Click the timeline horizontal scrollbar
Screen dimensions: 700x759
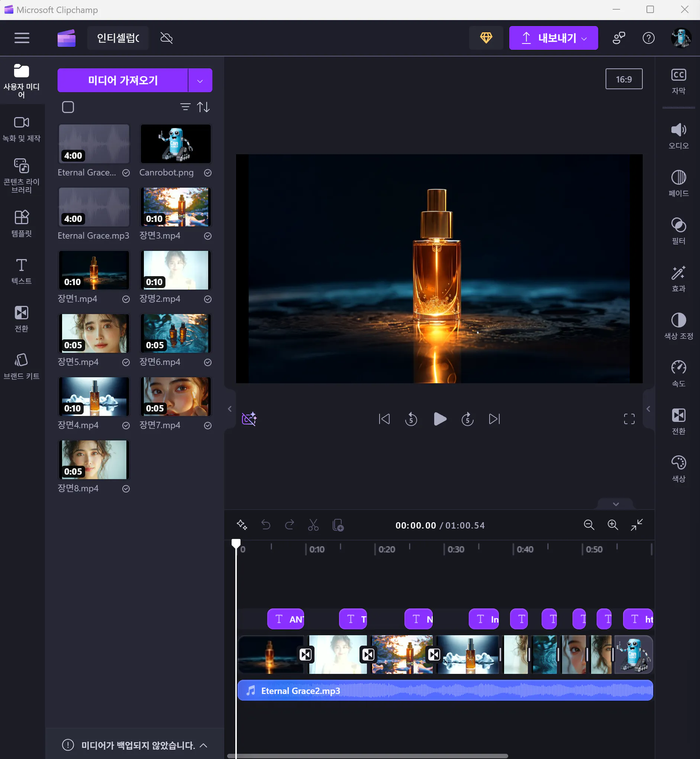[367, 756]
